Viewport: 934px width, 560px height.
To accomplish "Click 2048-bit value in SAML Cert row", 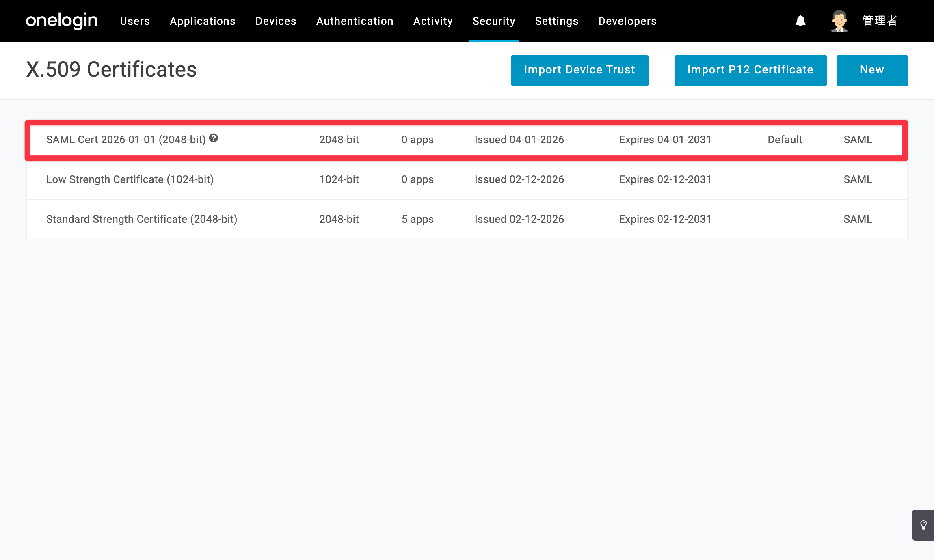I will click(x=339, y=140).
